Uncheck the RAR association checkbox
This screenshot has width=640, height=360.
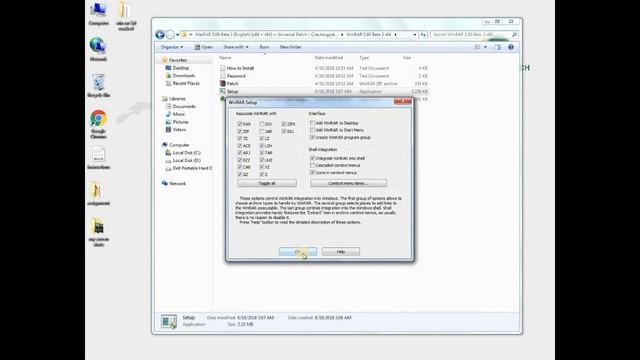(x=240, y=124)
